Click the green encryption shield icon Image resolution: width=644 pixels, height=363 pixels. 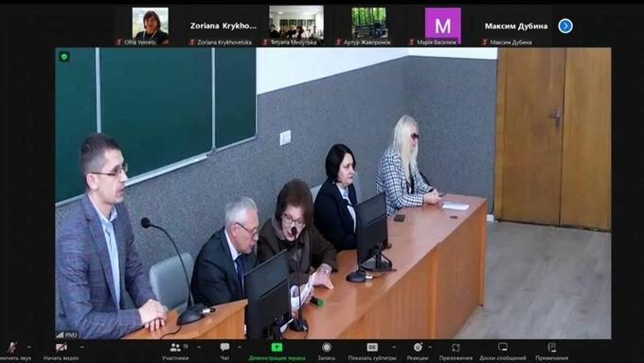coord(64,57)
